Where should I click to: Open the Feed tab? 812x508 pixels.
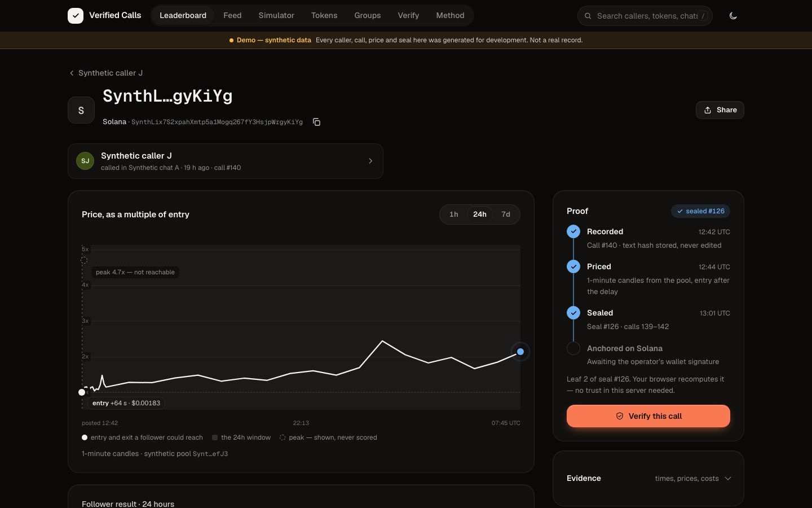click(x=232, y=15)
